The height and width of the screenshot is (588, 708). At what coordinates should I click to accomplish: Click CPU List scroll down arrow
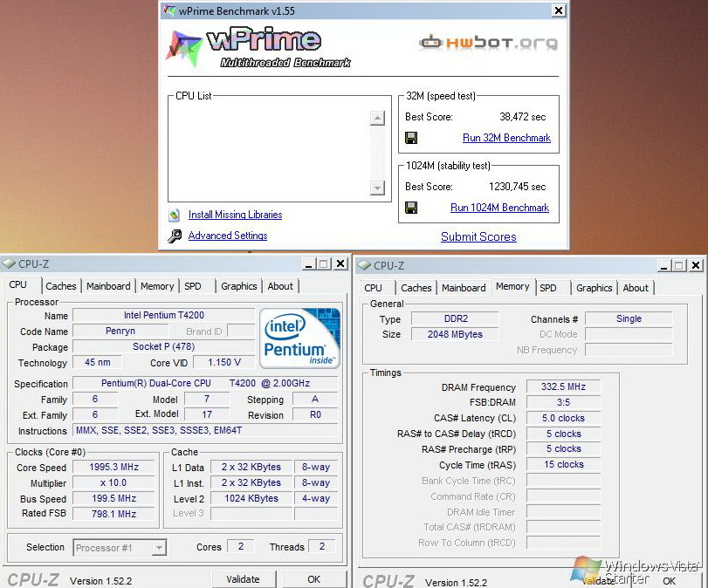(x=377, y=188)
